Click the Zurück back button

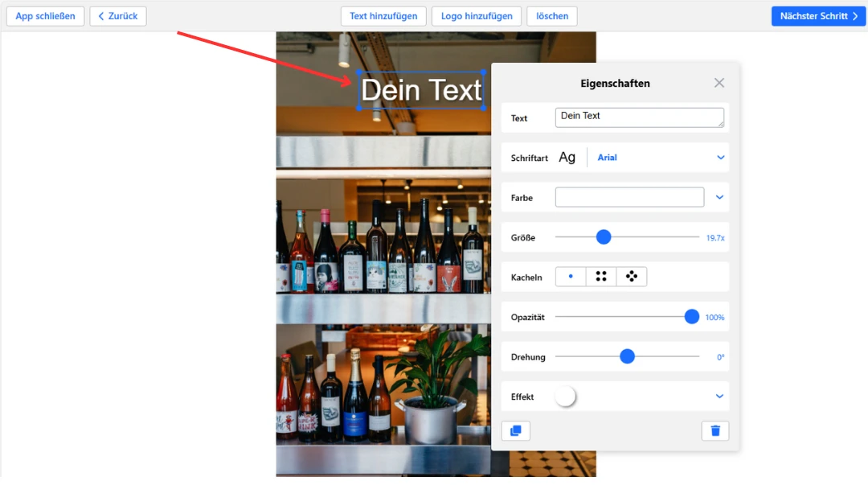118,16
